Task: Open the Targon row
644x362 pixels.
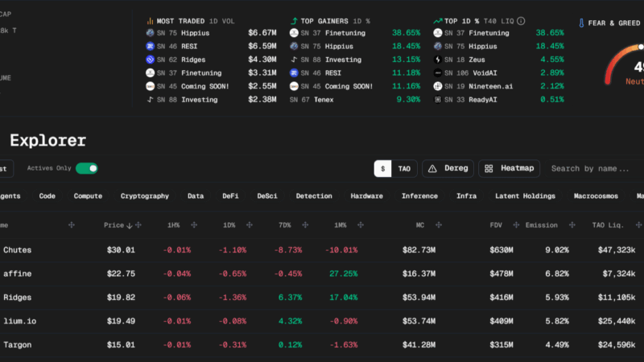Action: point(322,345)
